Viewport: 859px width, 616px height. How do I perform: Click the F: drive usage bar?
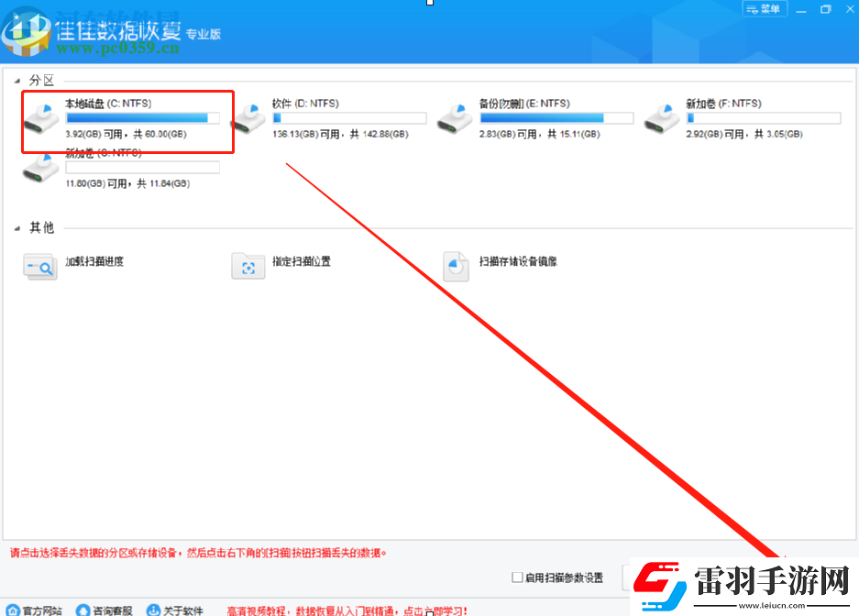[x=763, y=118]
